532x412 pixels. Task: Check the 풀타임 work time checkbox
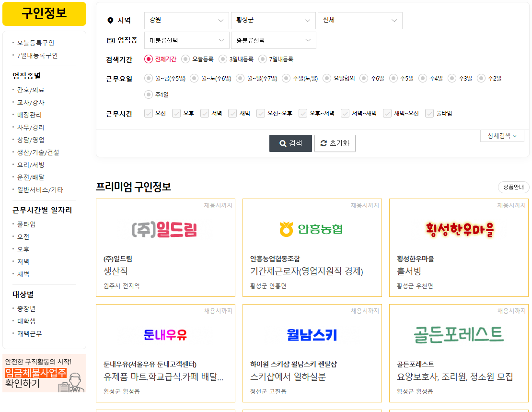pyautogui.click(x=429, y=113)
